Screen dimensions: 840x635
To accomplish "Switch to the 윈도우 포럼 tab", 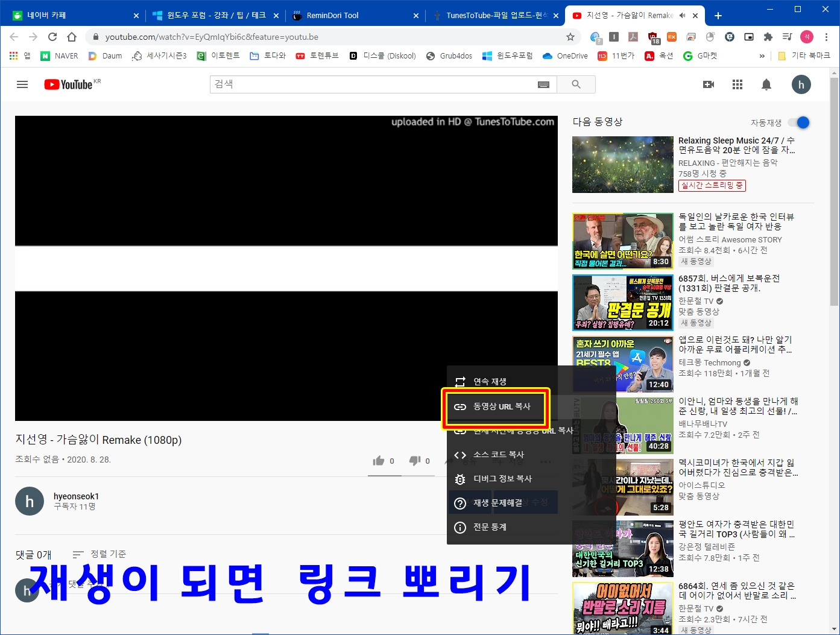I will 215,16.
